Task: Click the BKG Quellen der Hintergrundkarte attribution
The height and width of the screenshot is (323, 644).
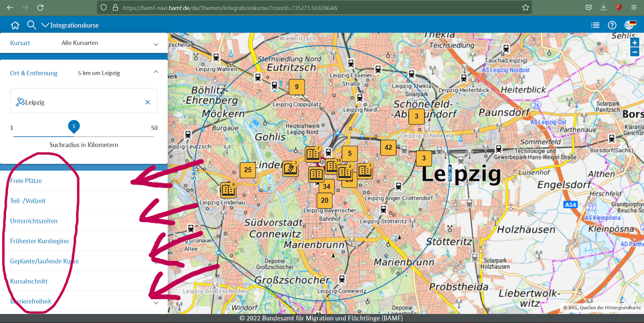Action: point(602,308)
